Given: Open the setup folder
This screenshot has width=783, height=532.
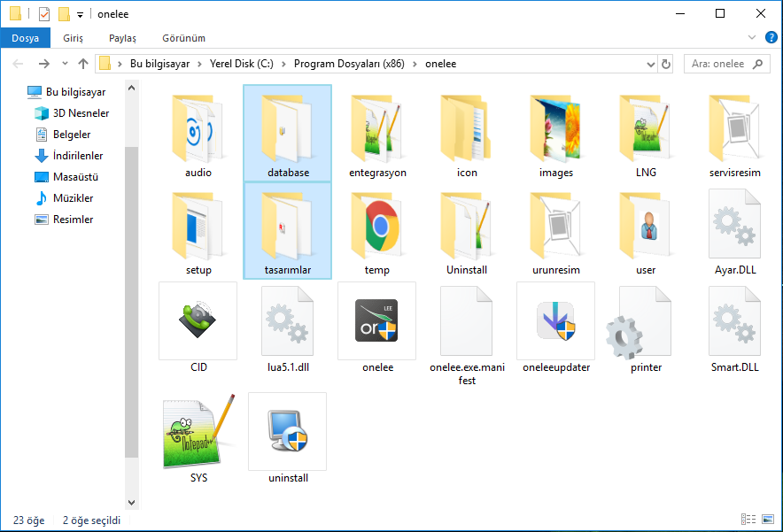Looking at the screenshot, I should pyautogui.click(x=198, y=231).
